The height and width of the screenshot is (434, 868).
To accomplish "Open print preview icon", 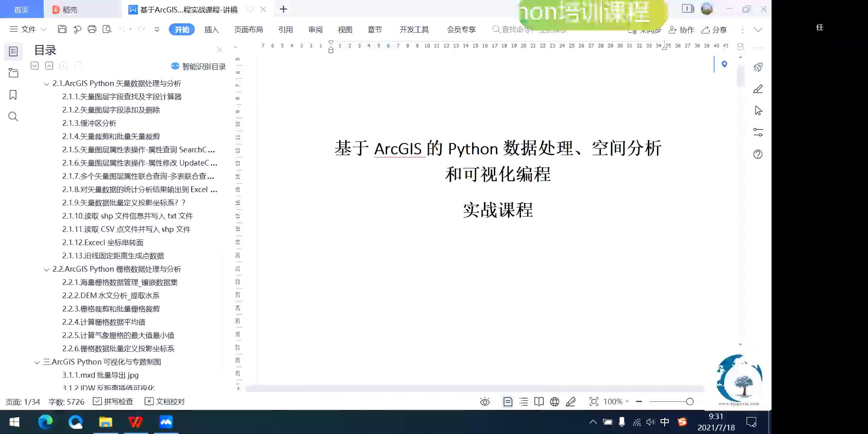I will (x=107, y=29).
